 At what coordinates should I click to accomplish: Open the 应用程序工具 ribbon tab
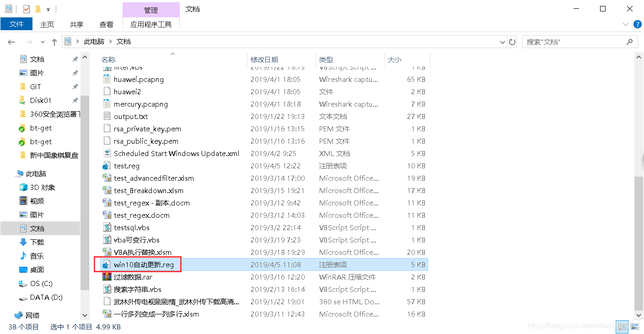151,24
